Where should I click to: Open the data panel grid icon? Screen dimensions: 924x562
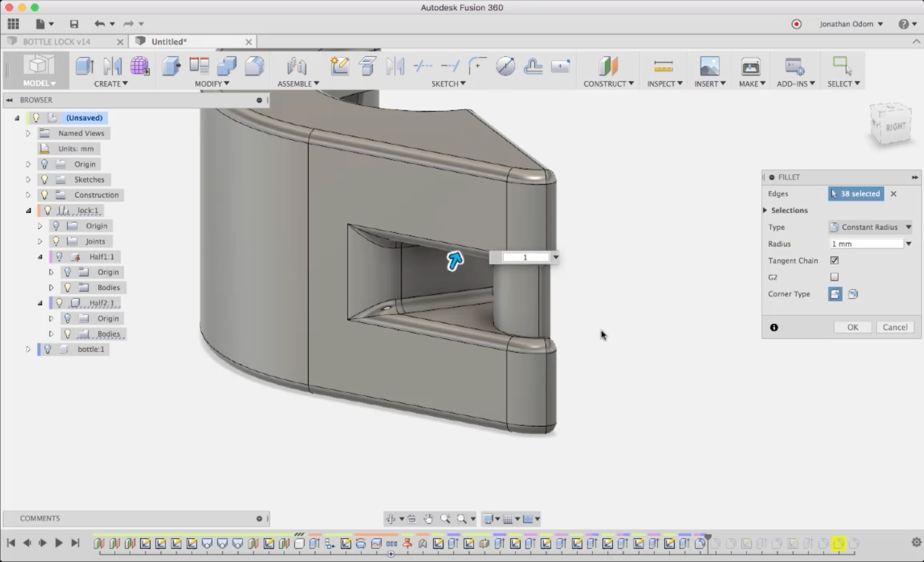click(x=13, y=24)
